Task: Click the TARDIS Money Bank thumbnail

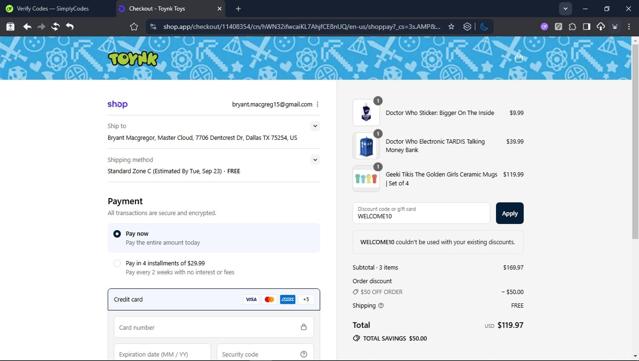Action: [x=366, y=145]
